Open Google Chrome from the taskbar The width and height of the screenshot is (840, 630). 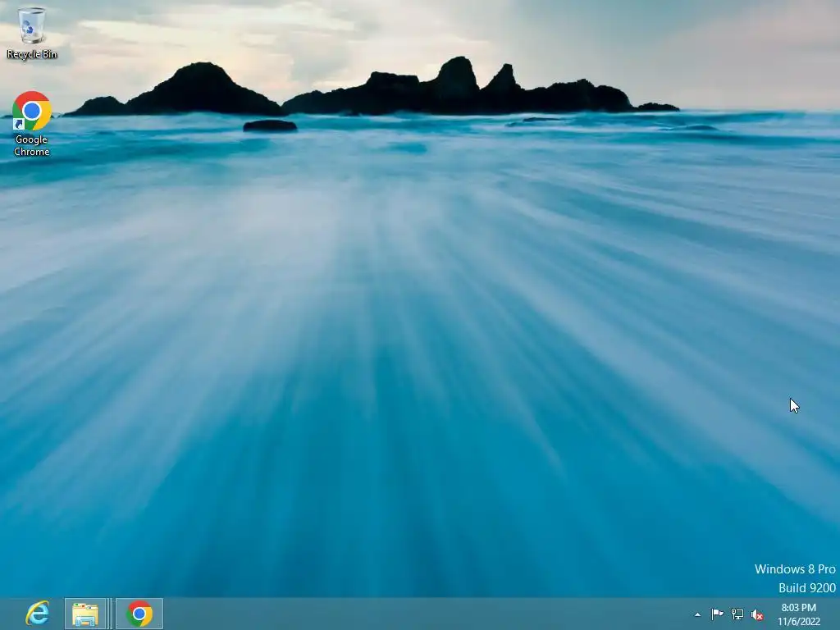[139, 614]
